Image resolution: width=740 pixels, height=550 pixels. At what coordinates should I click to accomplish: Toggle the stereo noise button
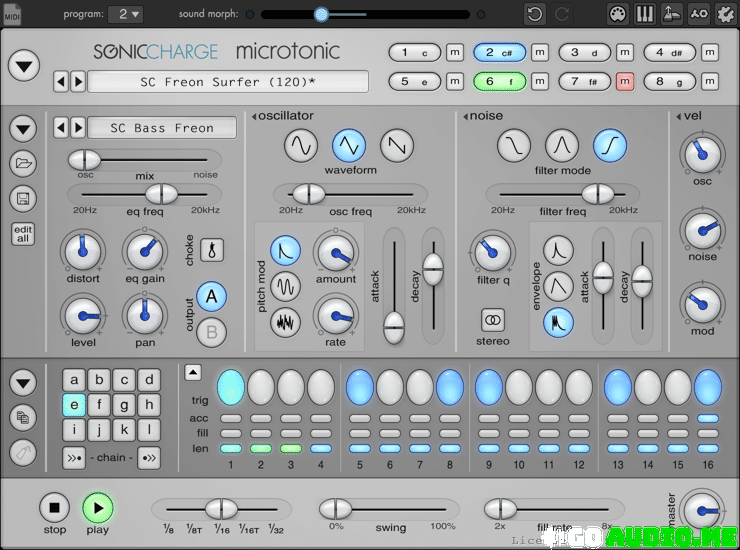click(x=493, y=320)
